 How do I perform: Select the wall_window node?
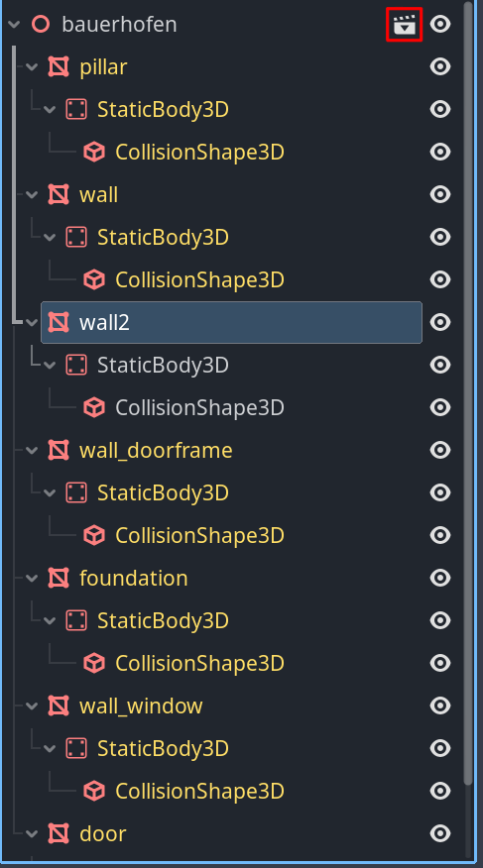pyautogui.click(x=141, y=705)
